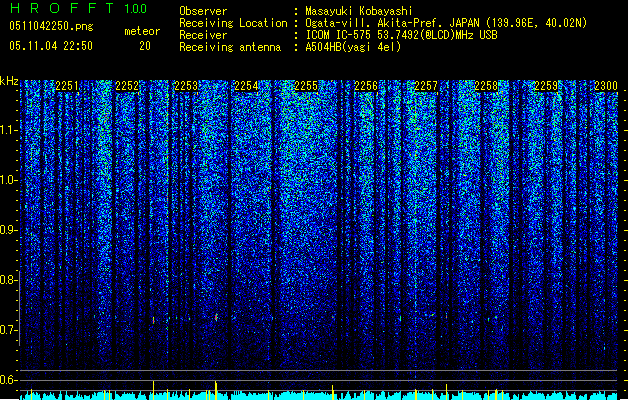Click the Ogata-vill. Akita-Pref. JAPAN location text
Image resolution: width=629 pixels, height=400 pixels.
(446, 23)
